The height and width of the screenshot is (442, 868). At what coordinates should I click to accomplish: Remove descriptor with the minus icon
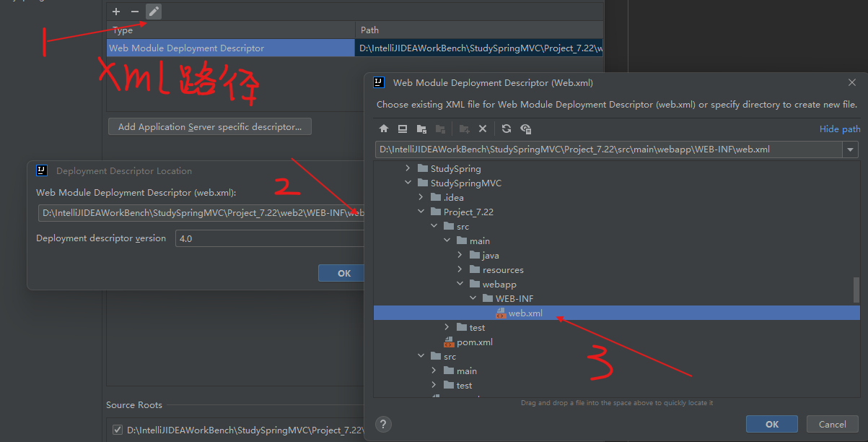(134, 12)
